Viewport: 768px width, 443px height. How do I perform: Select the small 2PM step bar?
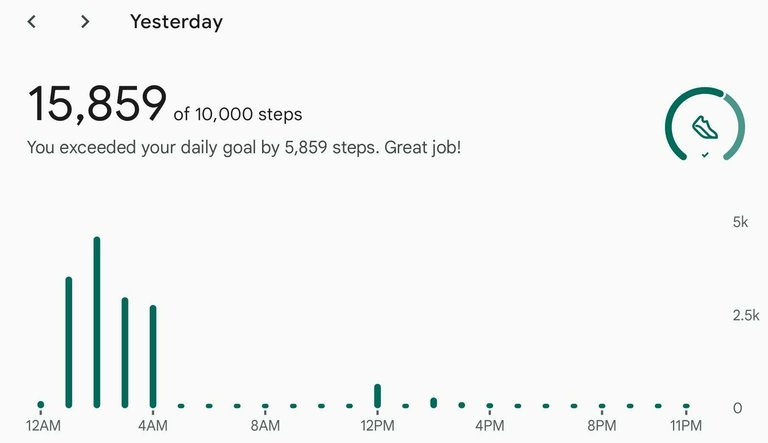(433, 403)
